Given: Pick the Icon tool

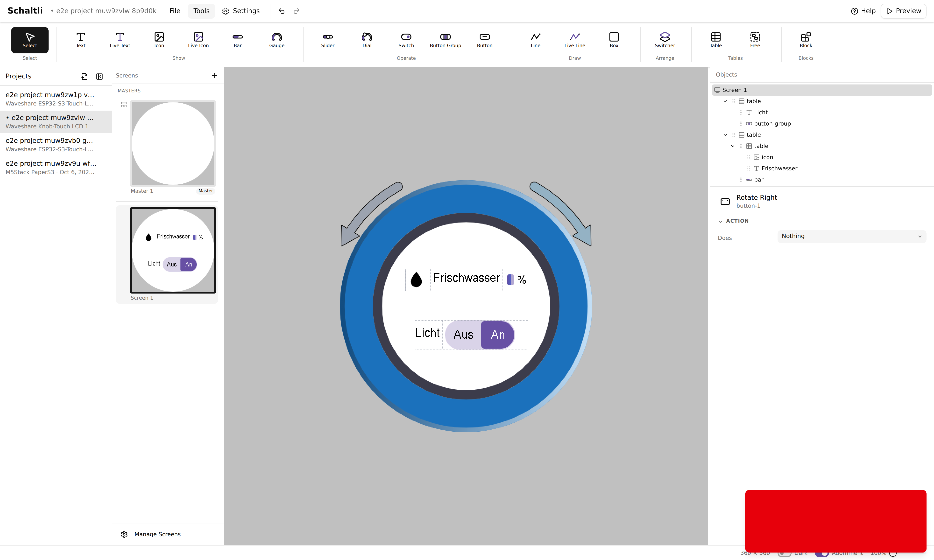Looking at the screenshot, I should [159, 40].
